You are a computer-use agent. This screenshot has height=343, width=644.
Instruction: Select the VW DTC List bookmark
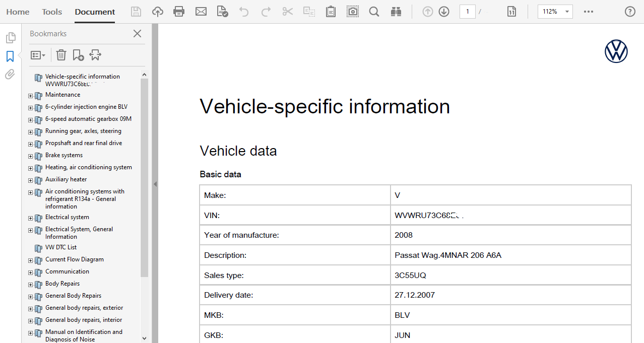coord(61,247)
